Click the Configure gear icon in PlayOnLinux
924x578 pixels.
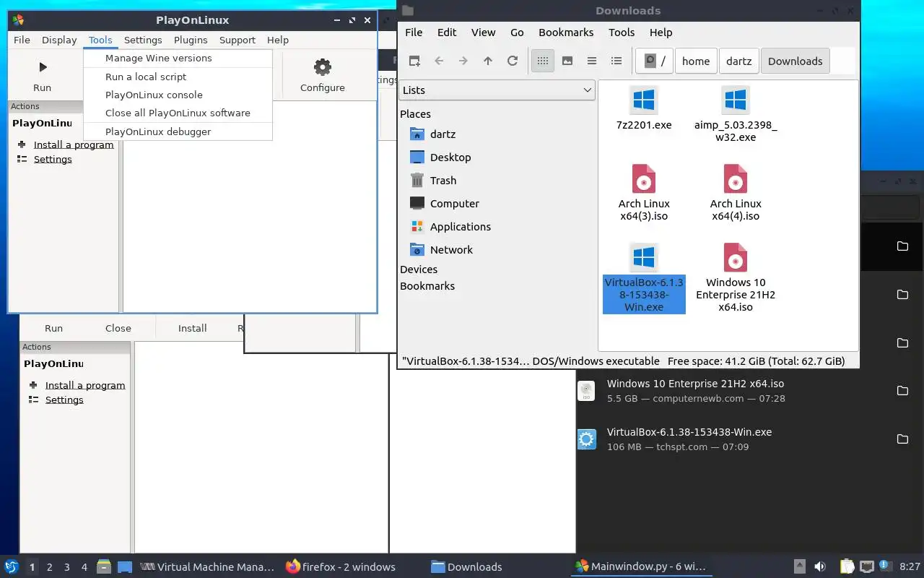pyautogui.click(x=323, y=67)
